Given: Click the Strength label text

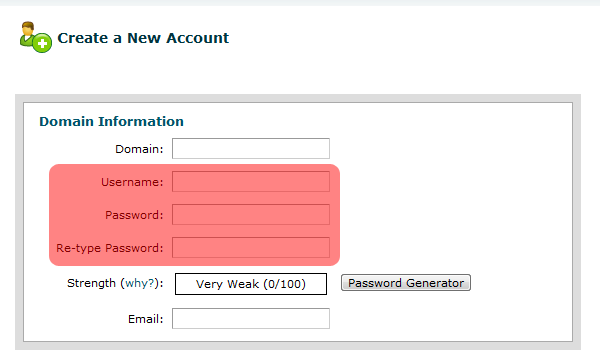Looking at the screenshot, I should [91, 283].
